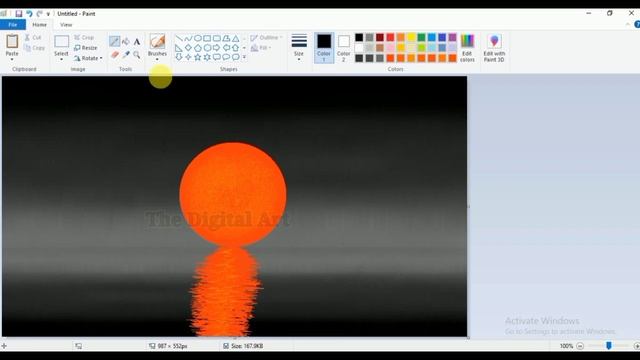Choose the Four-point star shape
Image resolution: width=640 pixels, height=360 pixels.
click(188, 57)
